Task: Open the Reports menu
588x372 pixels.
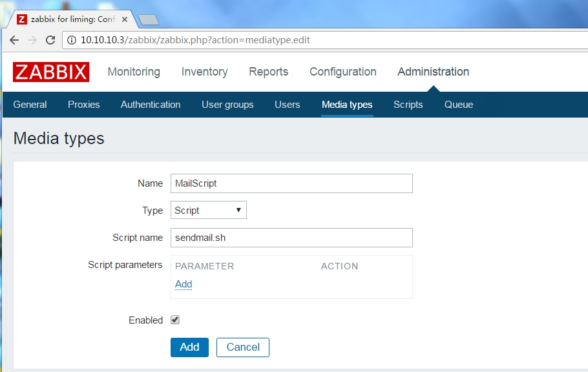Action: 269,72
